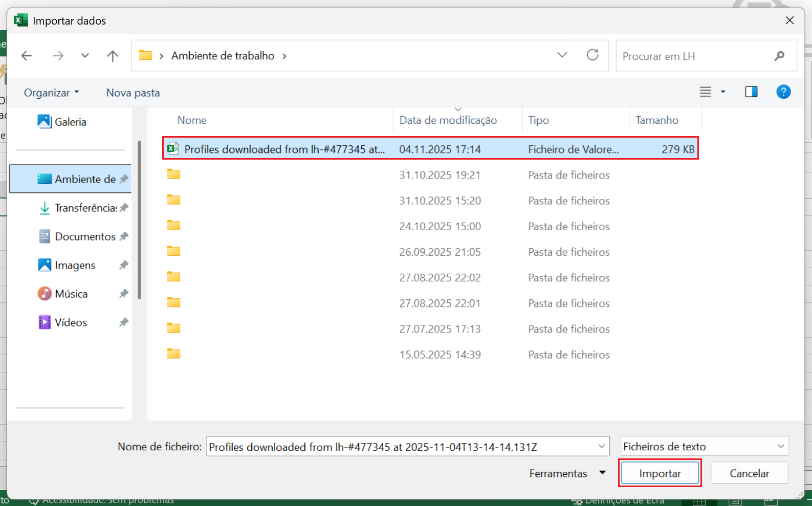
Task: Open the Help question mark icon
Action: click(x=783, y=92)
